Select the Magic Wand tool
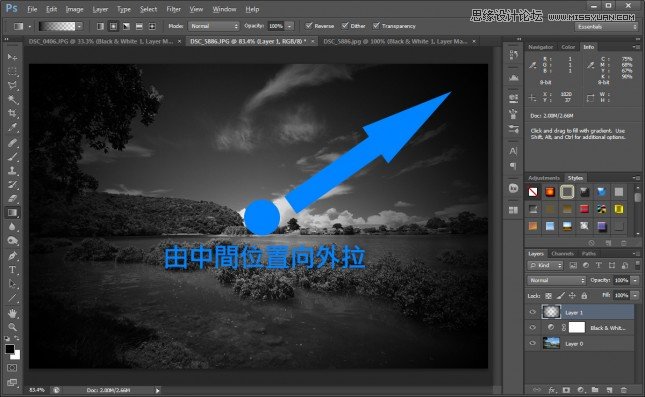Viewport: 645px width, 397px height. [12, 99]
